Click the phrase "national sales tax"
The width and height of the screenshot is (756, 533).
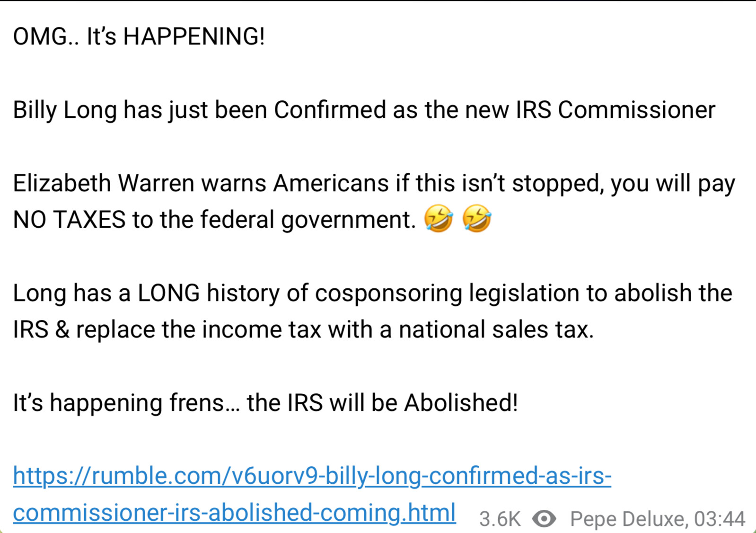pos(495,329)
